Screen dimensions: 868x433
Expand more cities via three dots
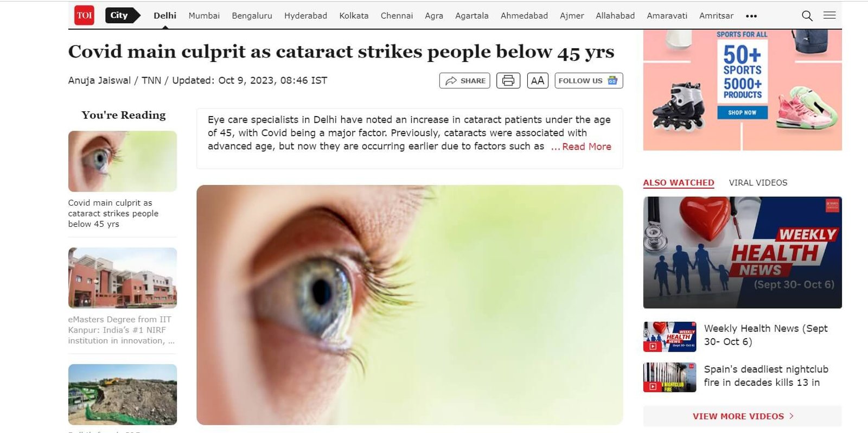[x=751, y=16]
